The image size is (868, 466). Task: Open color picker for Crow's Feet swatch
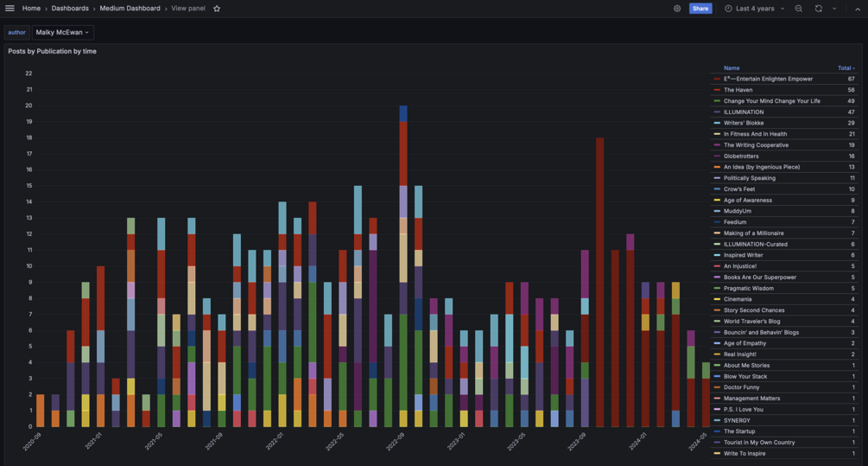click(718, 189)
